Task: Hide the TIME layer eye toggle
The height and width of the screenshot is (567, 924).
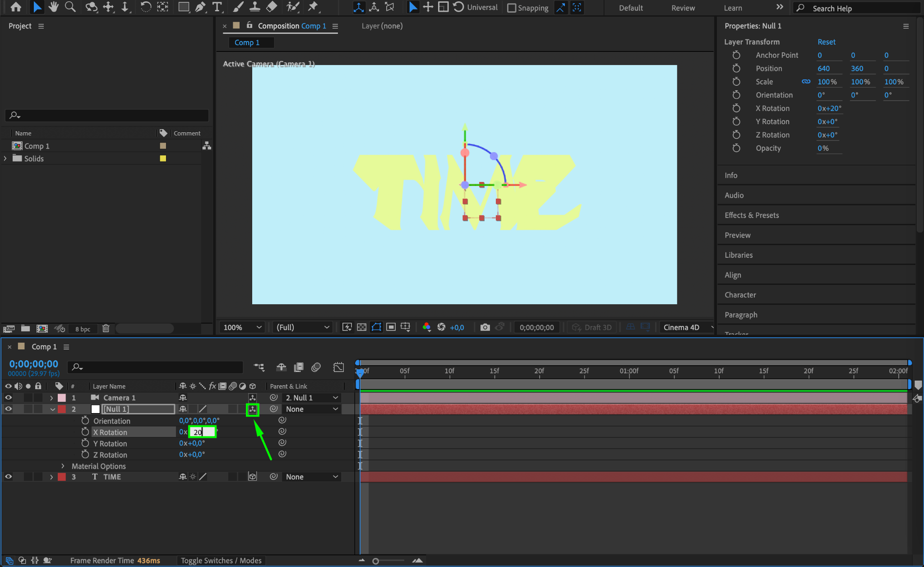Action: click(x=8, y=477)
